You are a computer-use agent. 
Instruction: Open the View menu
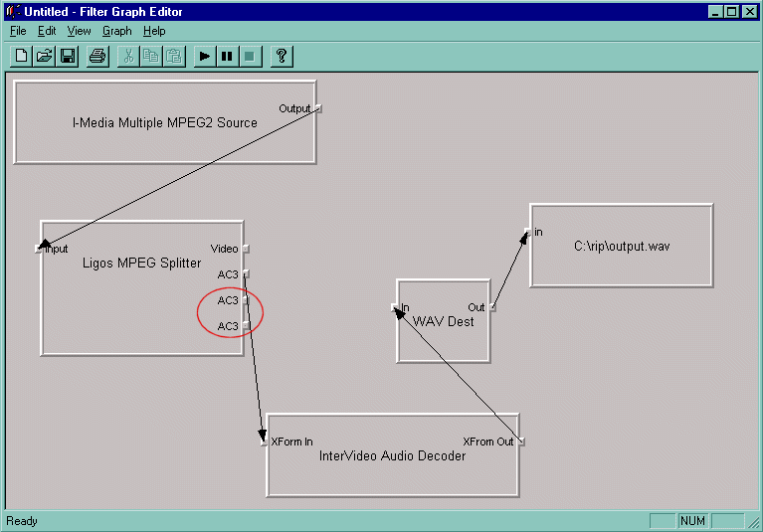point(79,31)
